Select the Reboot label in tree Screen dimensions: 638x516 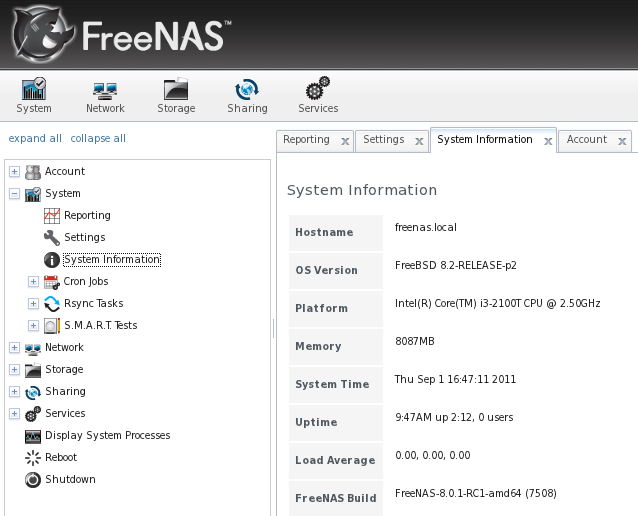coord(61,457)
